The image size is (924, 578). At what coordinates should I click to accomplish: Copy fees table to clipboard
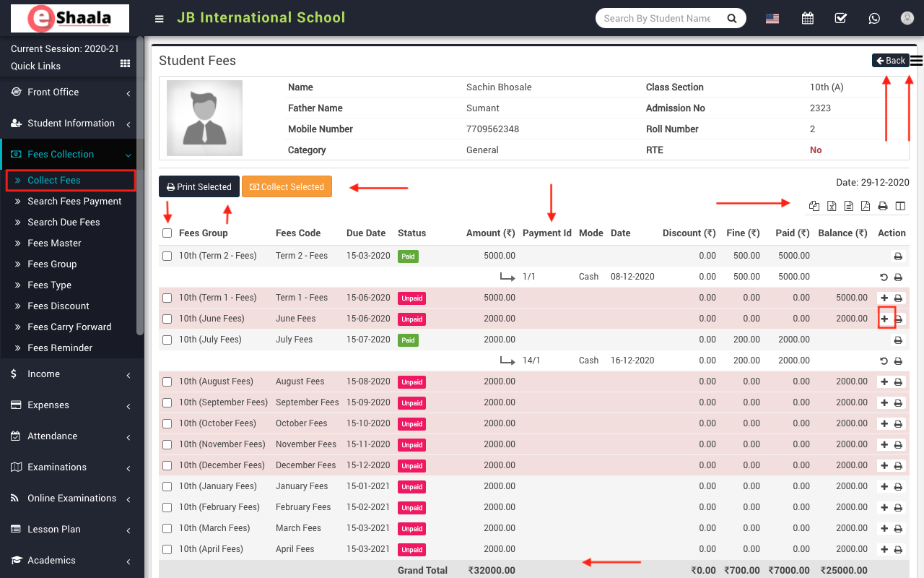814,206
